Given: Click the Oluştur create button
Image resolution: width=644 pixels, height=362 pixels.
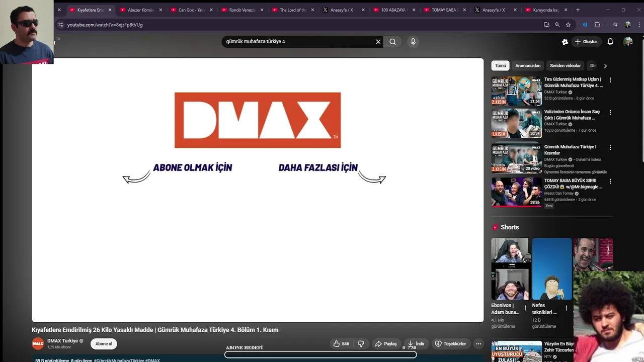Looking at the screenshot, I should point(586,42).
